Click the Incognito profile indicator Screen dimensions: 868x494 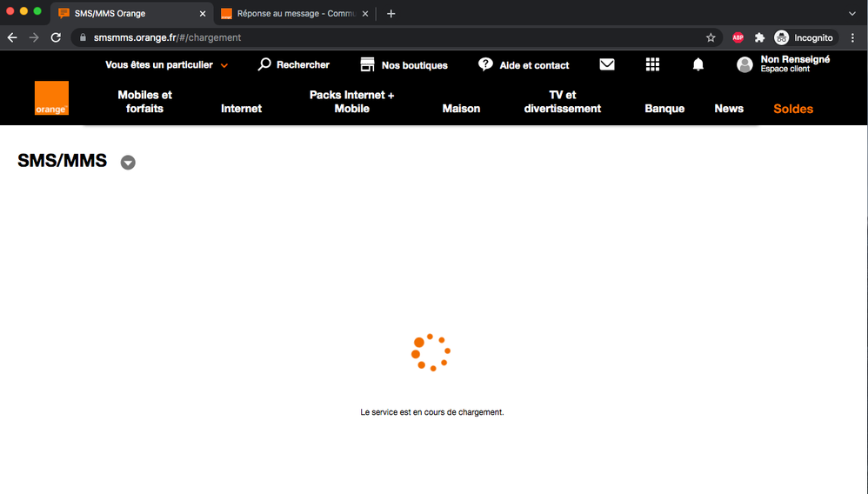pyautogui.click(x=804, y=37)
